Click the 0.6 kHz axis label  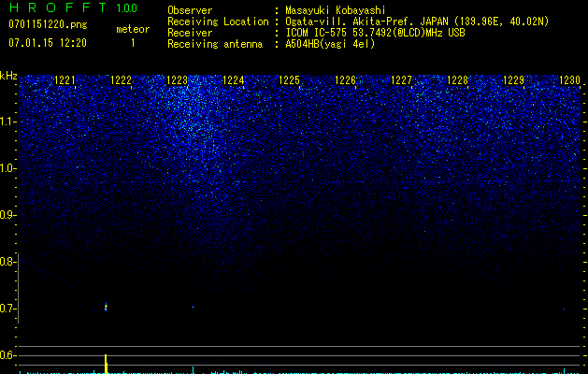(x=7, y=355)
